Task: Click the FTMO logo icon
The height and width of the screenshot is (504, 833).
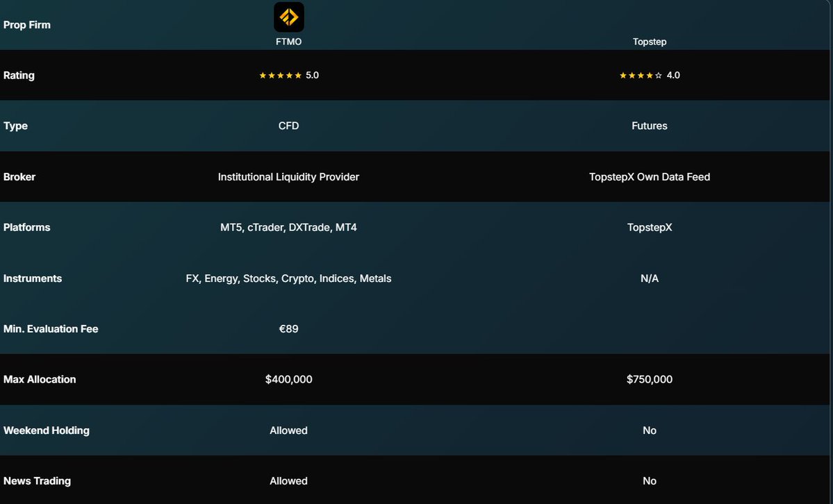Action: click(288, 17)
